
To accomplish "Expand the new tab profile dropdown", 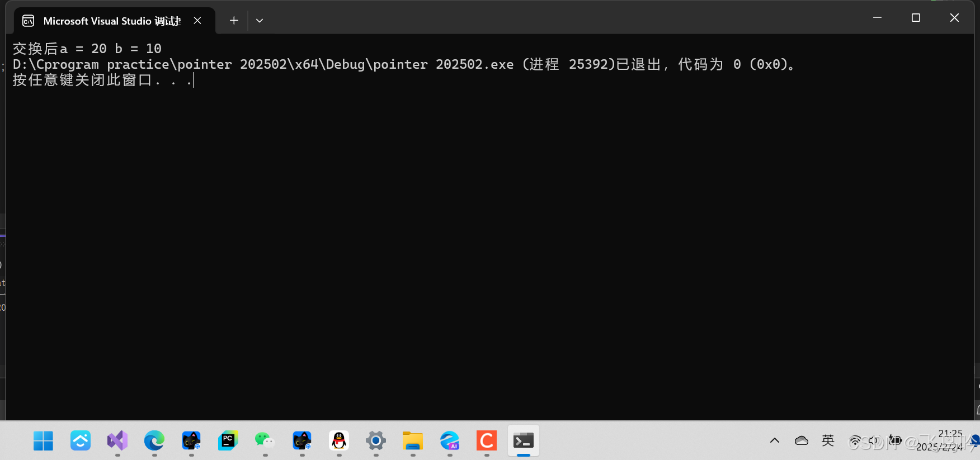I will pos(260,21).
